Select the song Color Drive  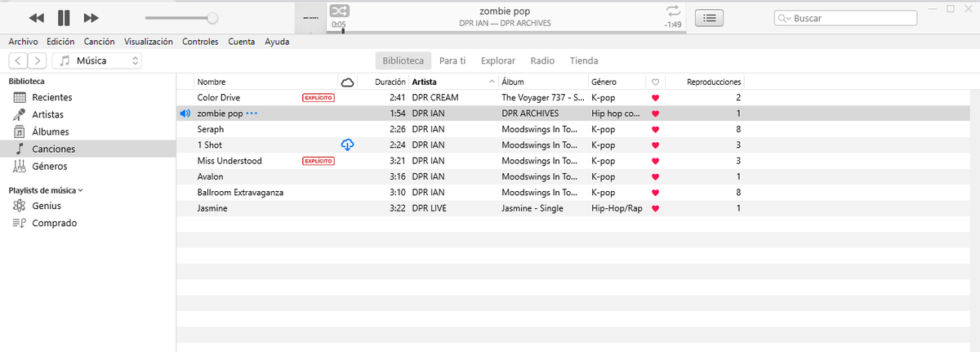pyautogui.click(x=219, y=98)
